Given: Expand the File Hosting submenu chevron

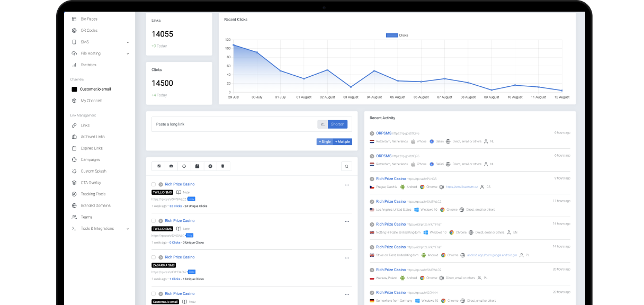Looking at the screenshot, I should (x=128, y=53).
